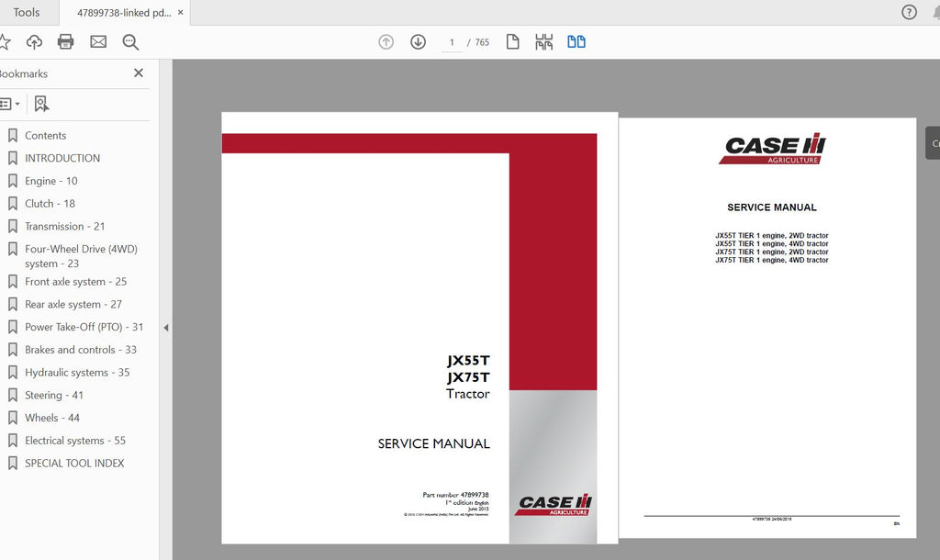The height and width of the screenshot is (560, 940).
Task: Jump to Engine - 10 bookmark
Action: coord(51,181)
